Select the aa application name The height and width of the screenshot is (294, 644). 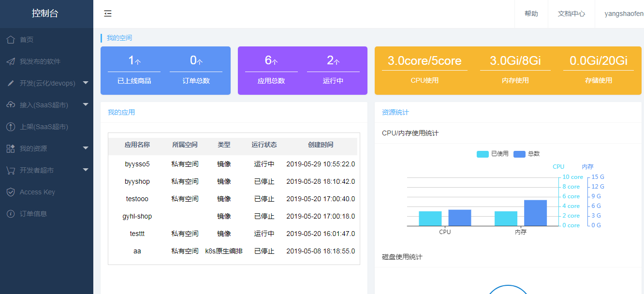point(137,251)
